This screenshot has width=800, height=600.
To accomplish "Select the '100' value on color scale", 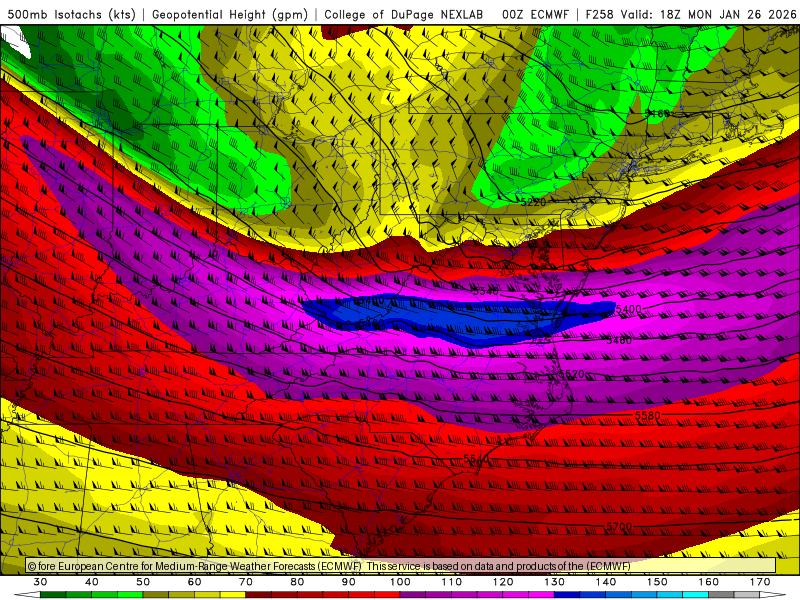I will click(400, 582).
